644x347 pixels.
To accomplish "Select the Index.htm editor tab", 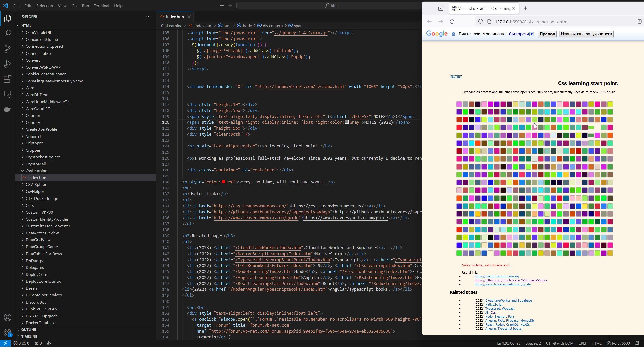I will pyautogui.click(x=175, y=17).
